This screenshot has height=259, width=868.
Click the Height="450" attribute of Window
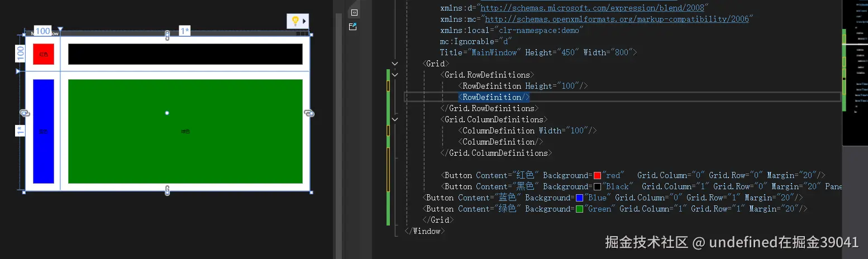point(552,52)
